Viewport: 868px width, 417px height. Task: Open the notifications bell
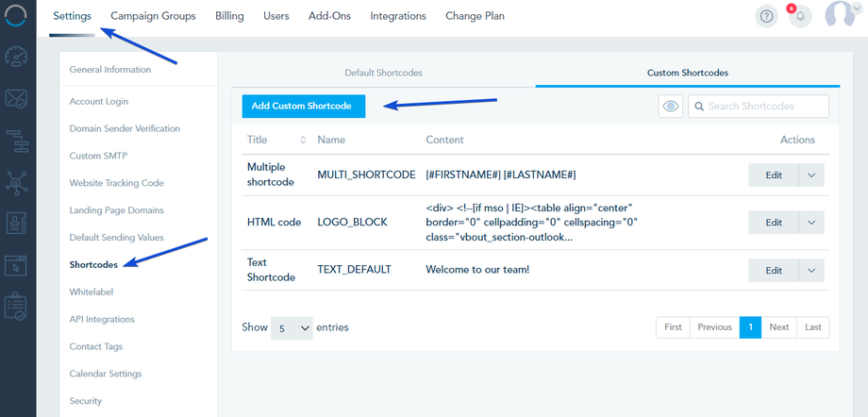799,16
